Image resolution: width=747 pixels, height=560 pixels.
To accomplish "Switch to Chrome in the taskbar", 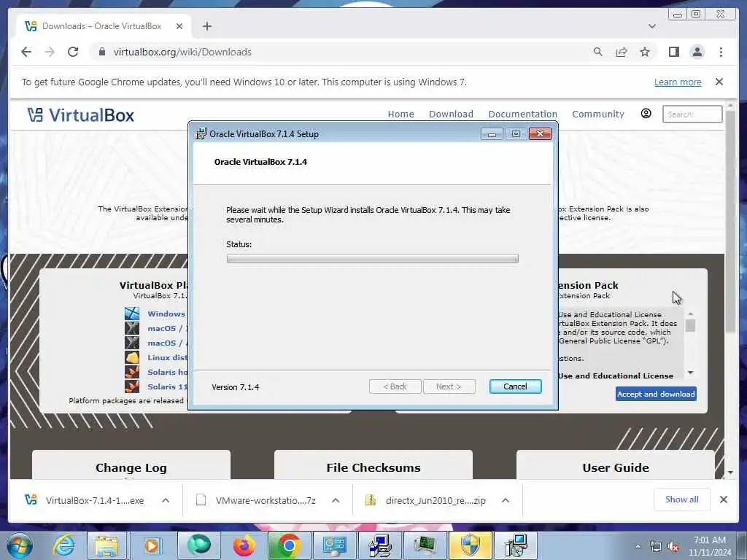I will point(289,545).
